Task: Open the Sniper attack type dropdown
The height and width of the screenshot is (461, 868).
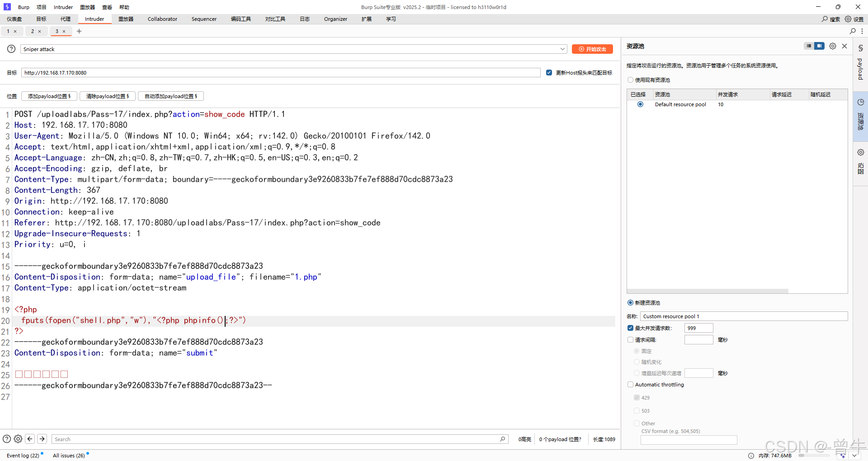Action: (x=294, y=49)
